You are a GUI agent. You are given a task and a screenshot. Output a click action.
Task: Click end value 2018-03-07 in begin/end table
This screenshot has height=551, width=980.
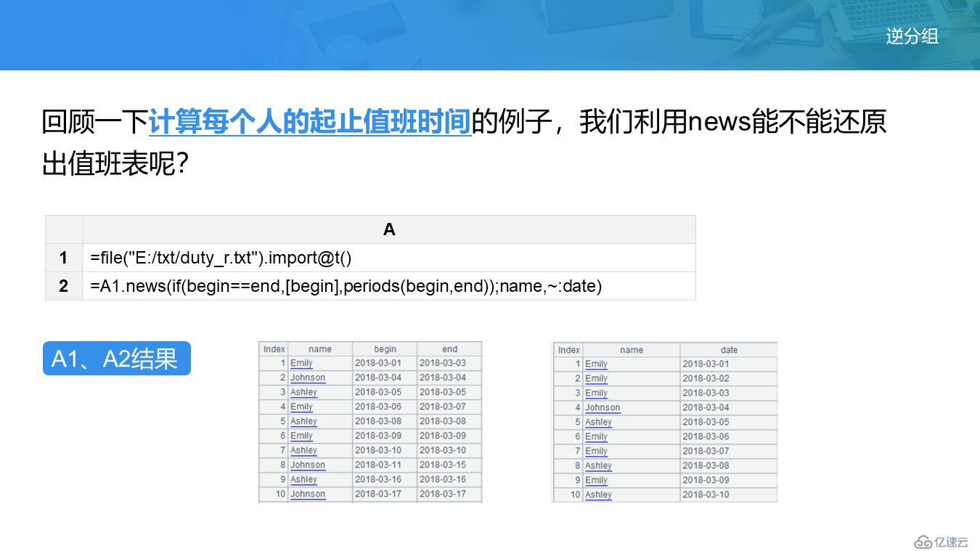(x=443, y=407)
